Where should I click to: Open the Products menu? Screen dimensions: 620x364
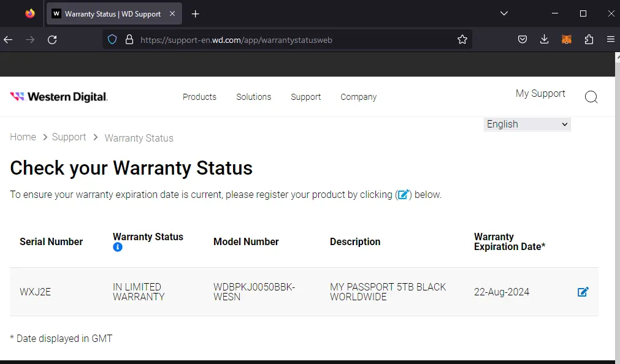[199, 97]
